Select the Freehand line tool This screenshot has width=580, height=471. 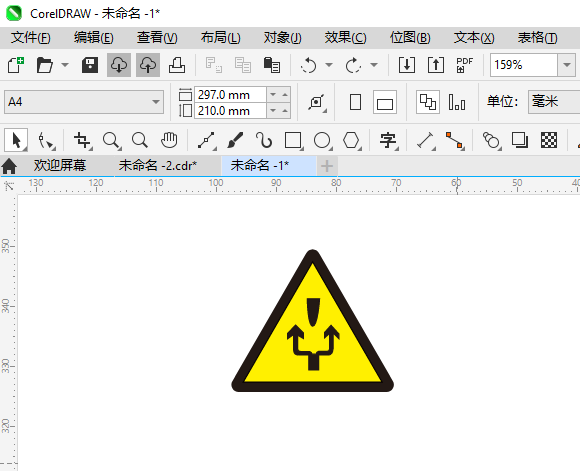point(207,141)
